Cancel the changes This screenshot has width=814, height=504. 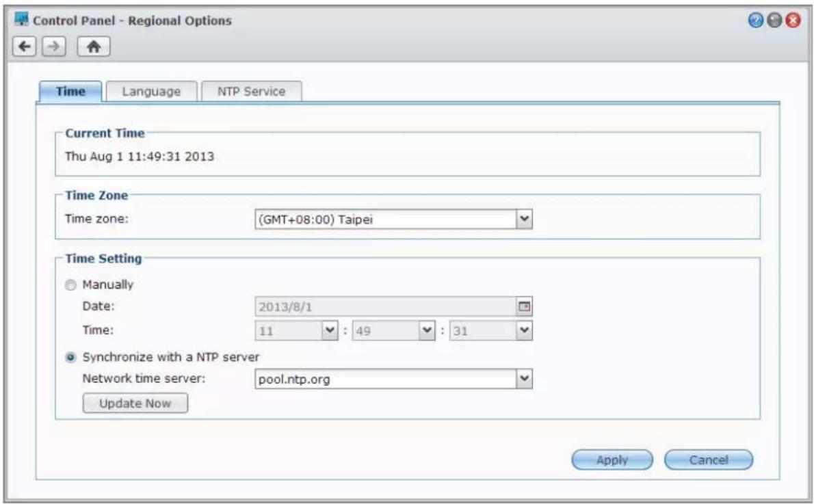(709, 460)
